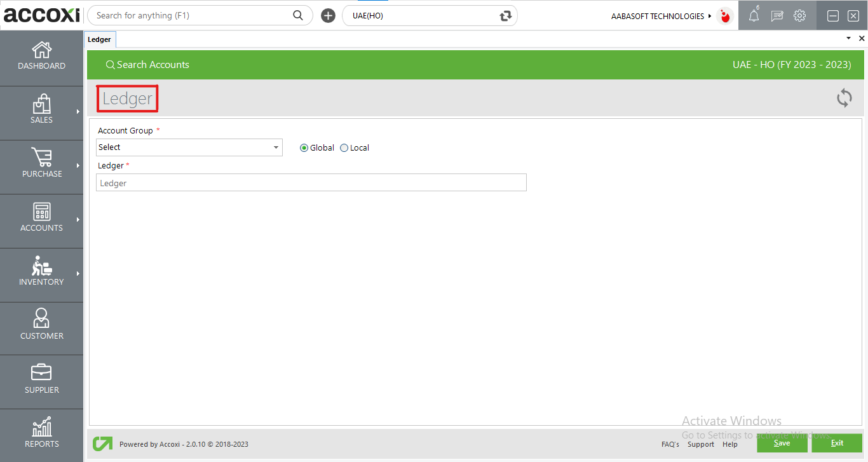
Task: Select the Global radio button
Action: pos(304,148)
